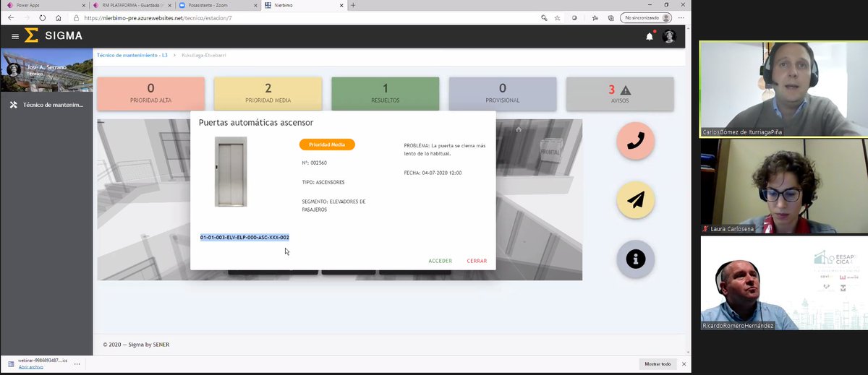Image resolution: width=868 pixels, height=375 pixels.
Task: Click the downloaded webinar ics file icon
Action: pos(11,363)
